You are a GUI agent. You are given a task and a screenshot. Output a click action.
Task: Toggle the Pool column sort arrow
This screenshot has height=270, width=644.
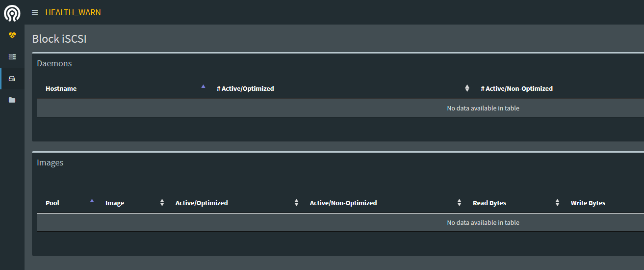pos(92,200)
